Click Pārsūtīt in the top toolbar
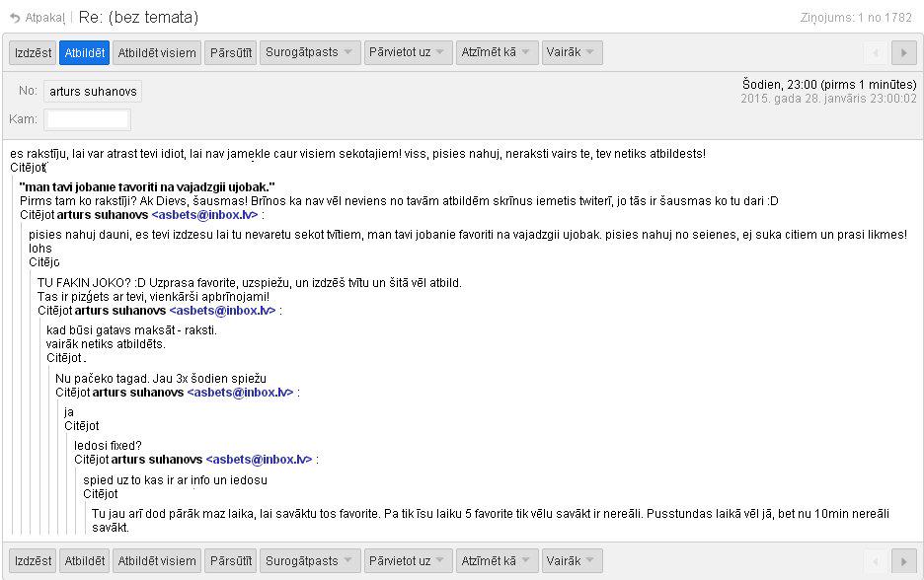The height and width of the screenshot is (580, 924). [x=231, y=53]
